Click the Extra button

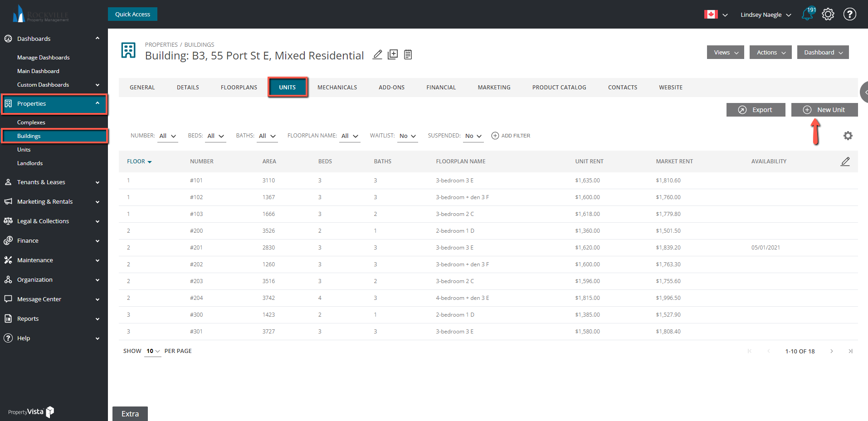click(x=130, y=414)
